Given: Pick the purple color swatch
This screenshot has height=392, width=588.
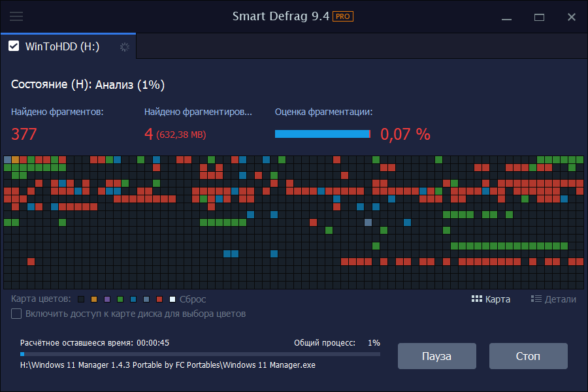Looking at the screenshot, I should point(107,299).
